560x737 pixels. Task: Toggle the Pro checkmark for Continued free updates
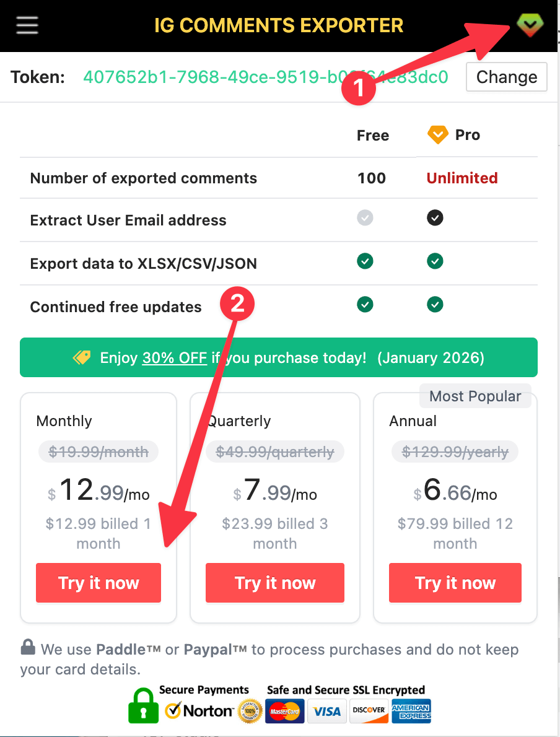(x=435, y=304)
